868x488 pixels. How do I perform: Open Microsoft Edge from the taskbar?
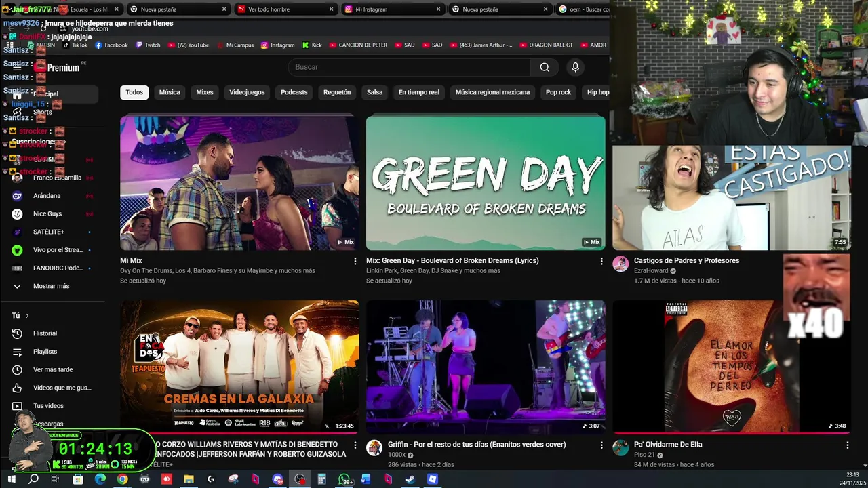point(100,479)
